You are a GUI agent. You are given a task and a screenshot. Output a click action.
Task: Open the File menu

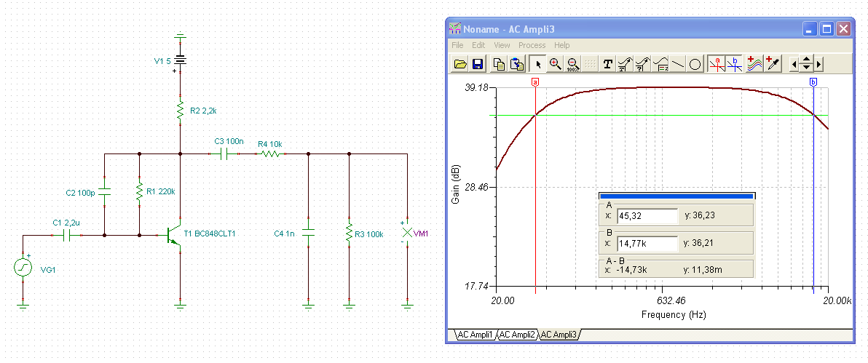pyautogui.click(x=457, y=45)
